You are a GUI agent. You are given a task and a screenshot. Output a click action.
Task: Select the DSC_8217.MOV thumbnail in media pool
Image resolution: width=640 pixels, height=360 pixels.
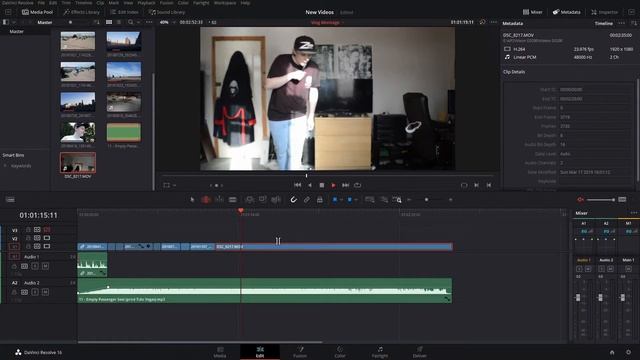(78, 163)
